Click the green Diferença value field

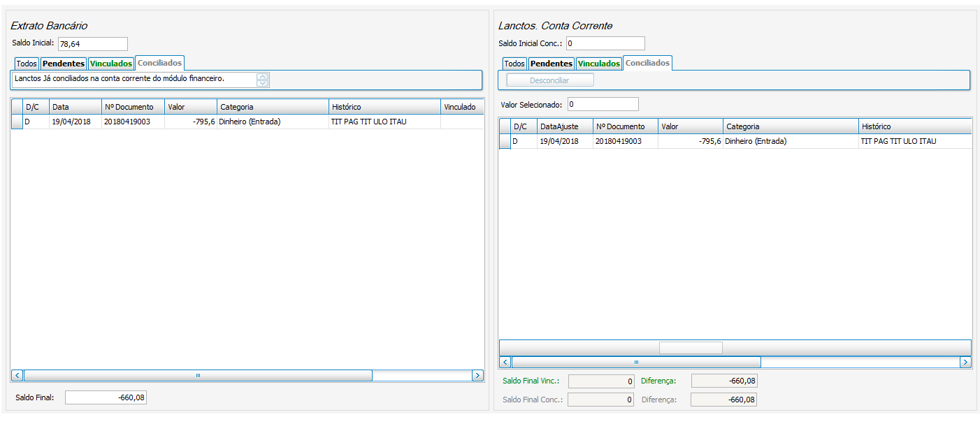(x=723, y=381)
